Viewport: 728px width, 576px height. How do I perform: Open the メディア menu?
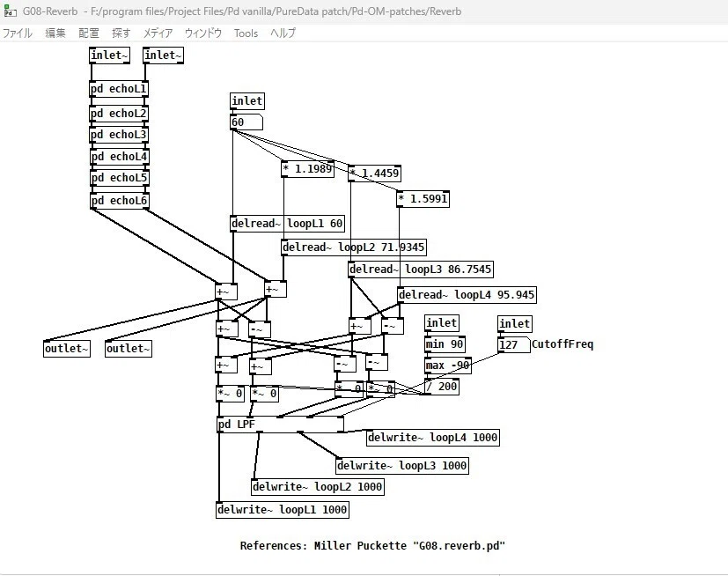(158, 33)
